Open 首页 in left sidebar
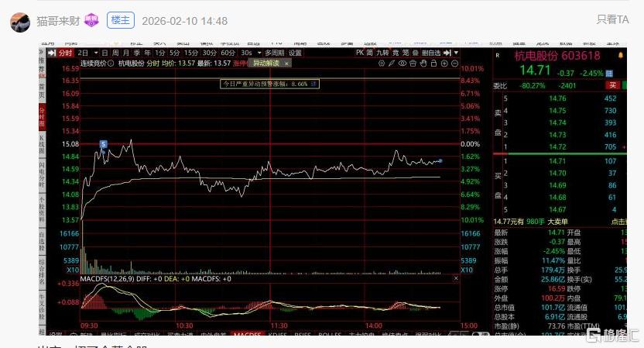The image size is (644, 348). point(42,91)
